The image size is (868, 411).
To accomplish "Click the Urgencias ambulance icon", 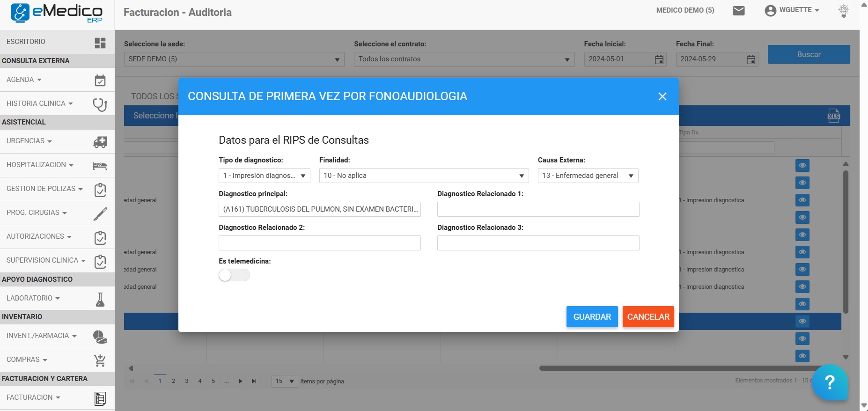I will [x=100, y=142].
